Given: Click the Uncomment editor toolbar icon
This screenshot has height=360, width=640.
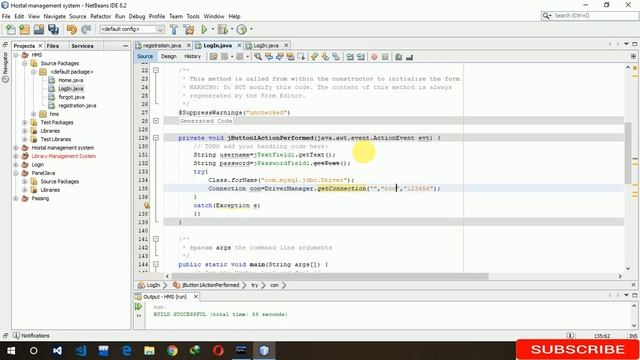Looking at the screenshot, I should [409, 57].
